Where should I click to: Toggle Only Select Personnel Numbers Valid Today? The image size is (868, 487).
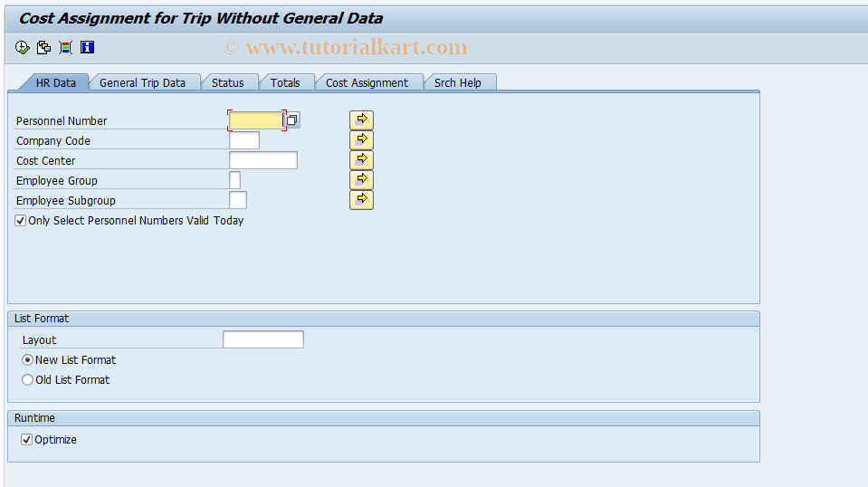click(x=21, y=221)
